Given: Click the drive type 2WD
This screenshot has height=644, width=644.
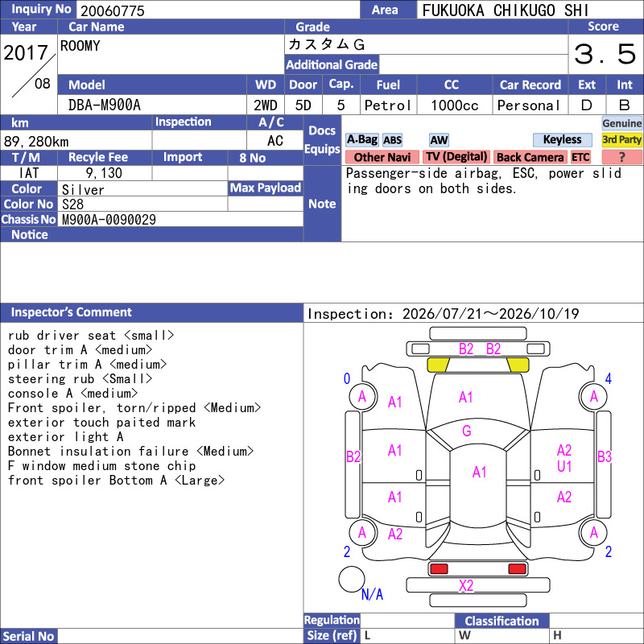Looking at the screenshot, I should (x=266, y=105).
